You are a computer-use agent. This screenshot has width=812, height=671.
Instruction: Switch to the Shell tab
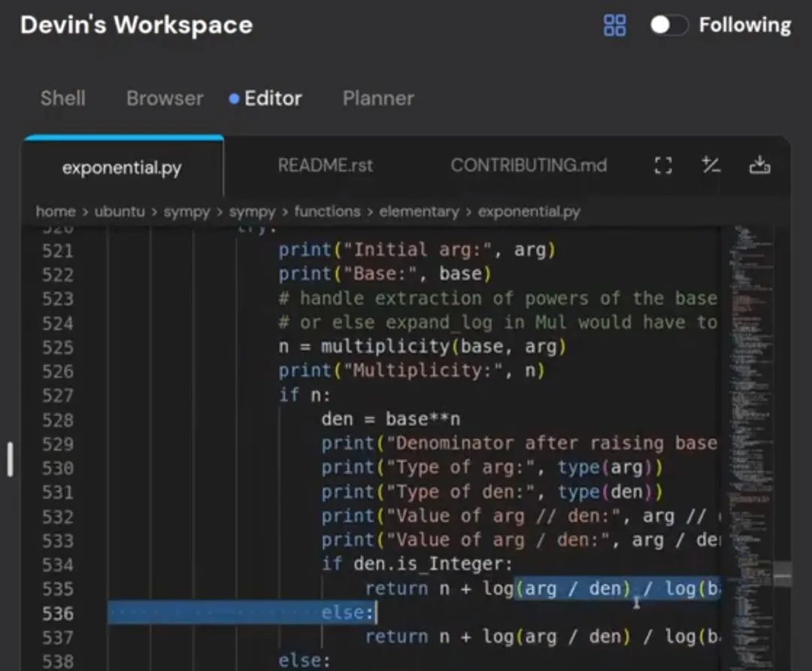[x=62, y=99]
